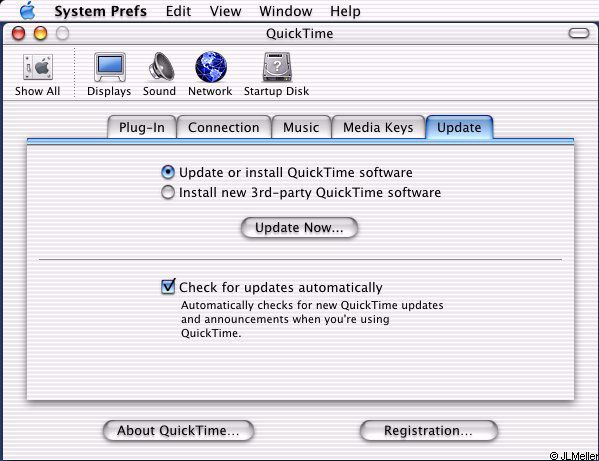Select Install new 3rd-party QuickTime software radio
599x461 pixels.
click(168, 192)
